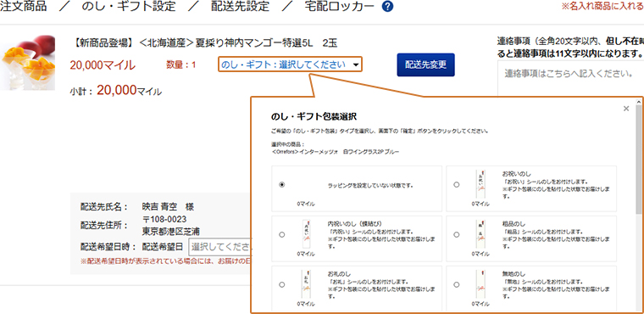Select the no wrapping radio option
Viewport: 644px width, 314px height.
[x=281, y=185]
